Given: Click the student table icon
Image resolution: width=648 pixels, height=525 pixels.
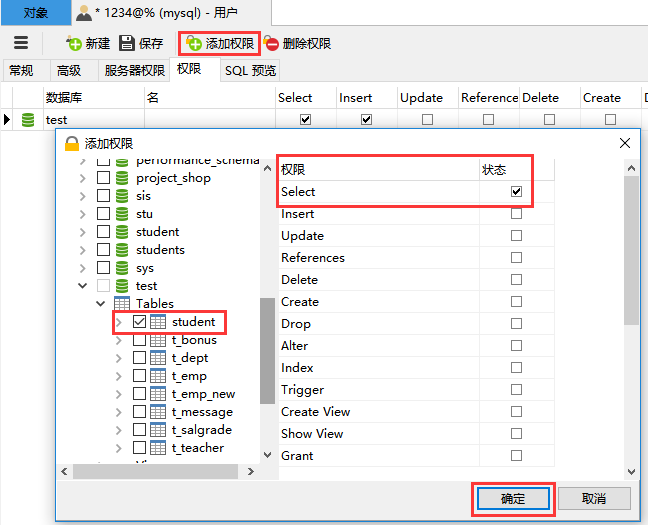Looking at the screenshot, I should point(158,322).
